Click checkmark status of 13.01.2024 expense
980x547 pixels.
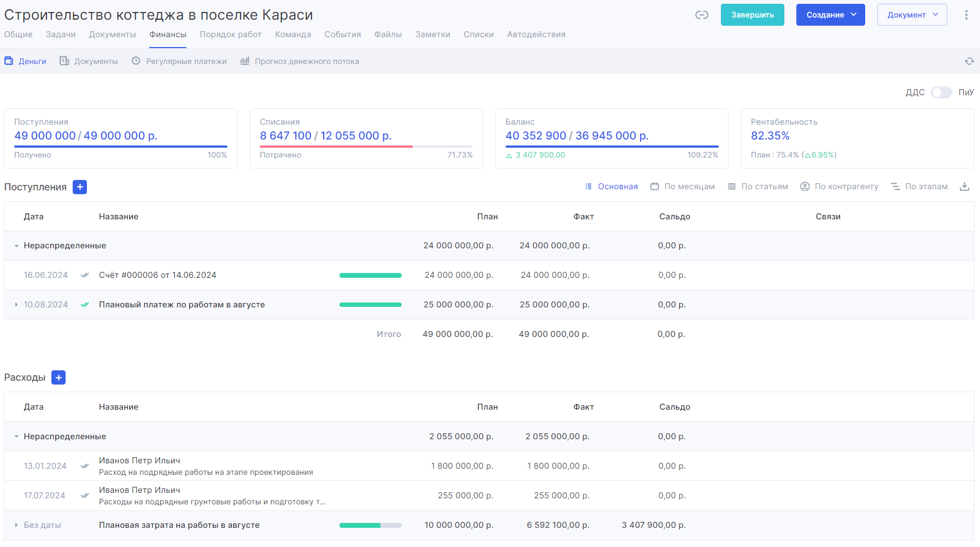point(85,466)
